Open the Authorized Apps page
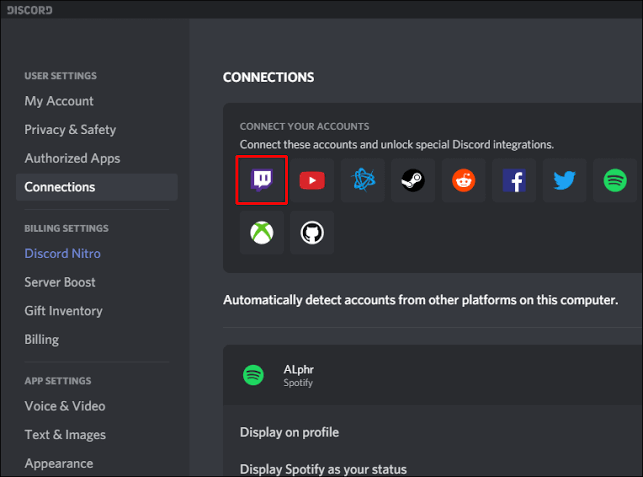This screenshot has height=477, width=643. pyautogui.click(x=72, y=158)
